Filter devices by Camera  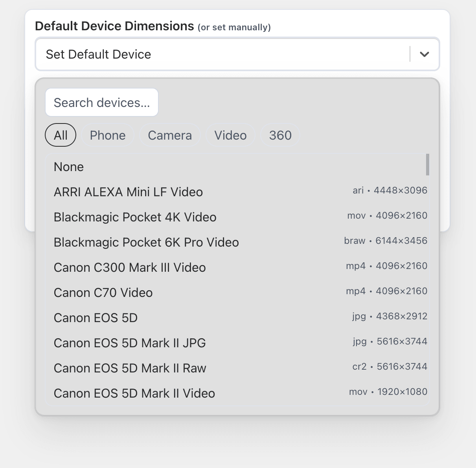(x=170, y=135)
